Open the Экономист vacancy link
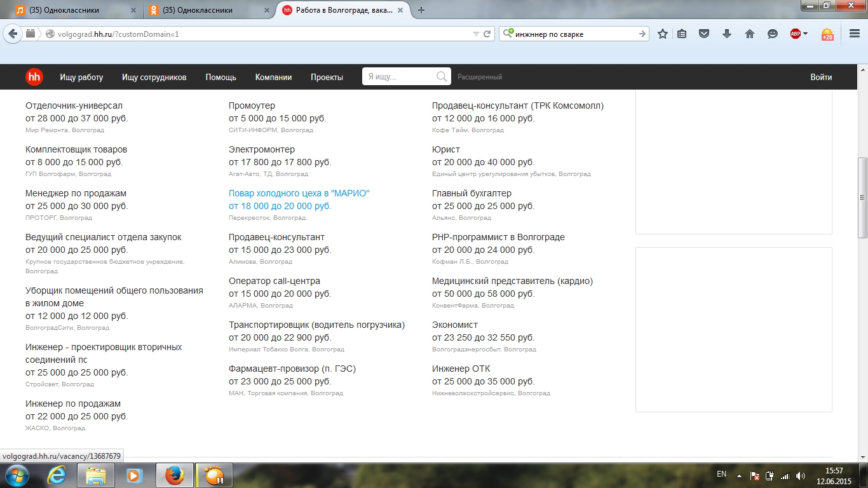The width and height of the screenshot is (868, 488). [x=455, y=325]
